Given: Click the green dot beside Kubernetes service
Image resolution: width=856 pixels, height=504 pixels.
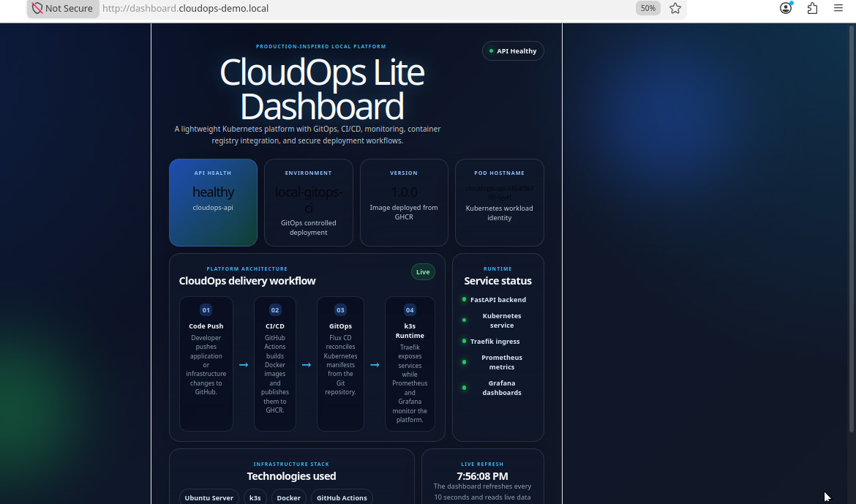Looking at the screenshot, I should click(x=464, y=320).
